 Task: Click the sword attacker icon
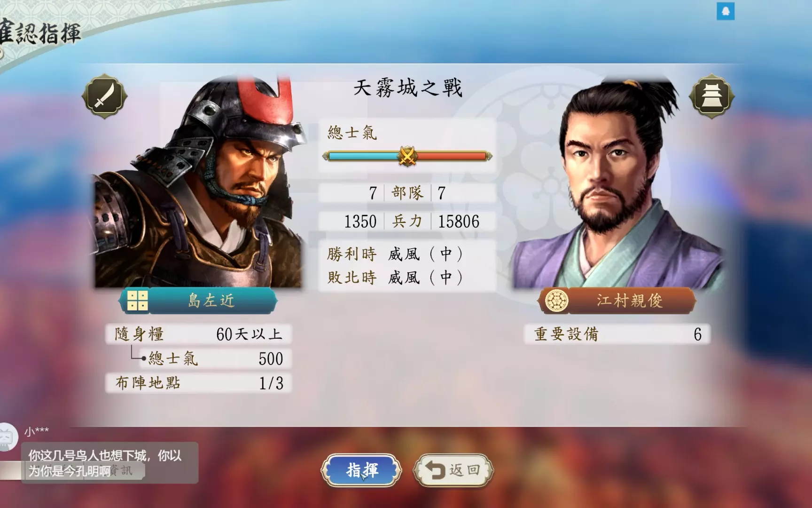point(104,96)
